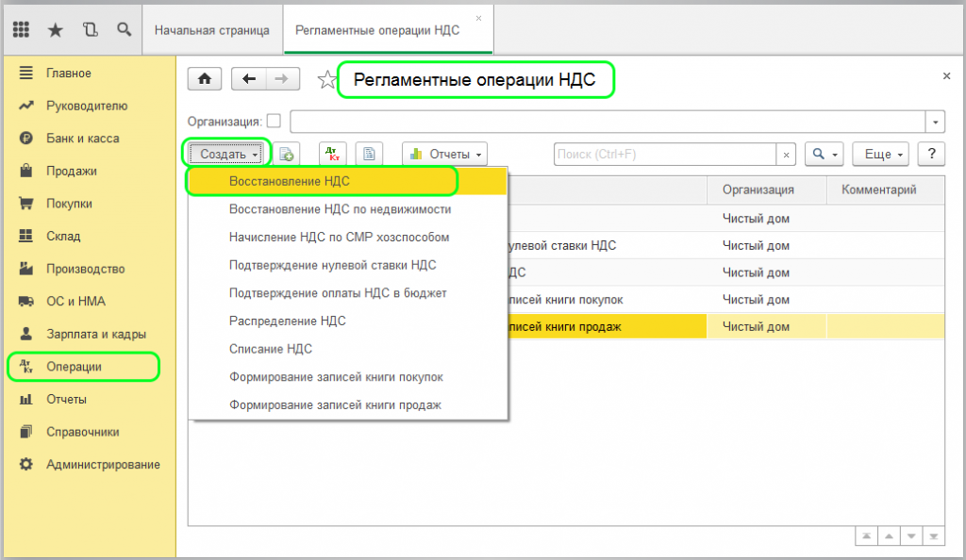The width and height of the screenshot is (966, 560).
Task: Click the Home button in navigation bar
Action: click(x=204, y=79)
